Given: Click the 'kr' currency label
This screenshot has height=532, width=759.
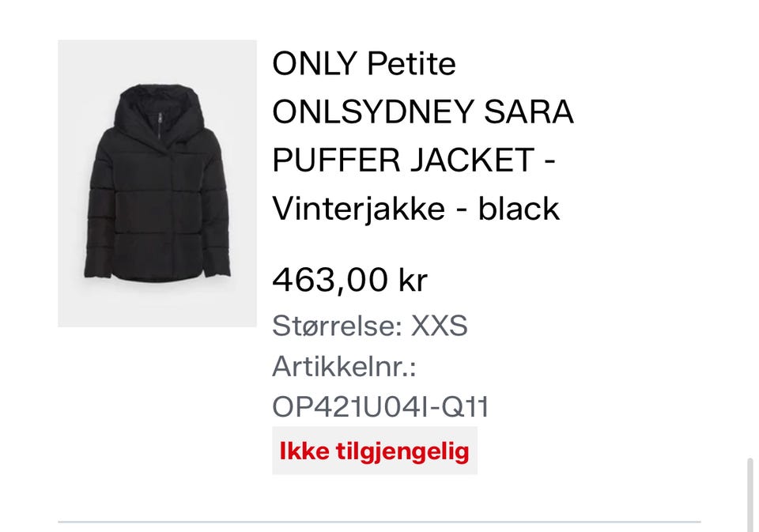Looking at the screenshot, I should 413,280.
